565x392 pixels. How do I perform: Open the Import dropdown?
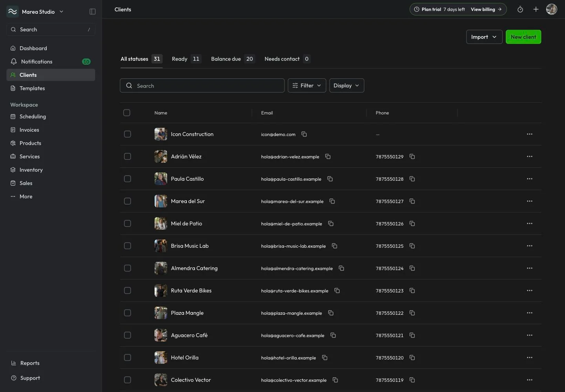(x=484, y=37)
